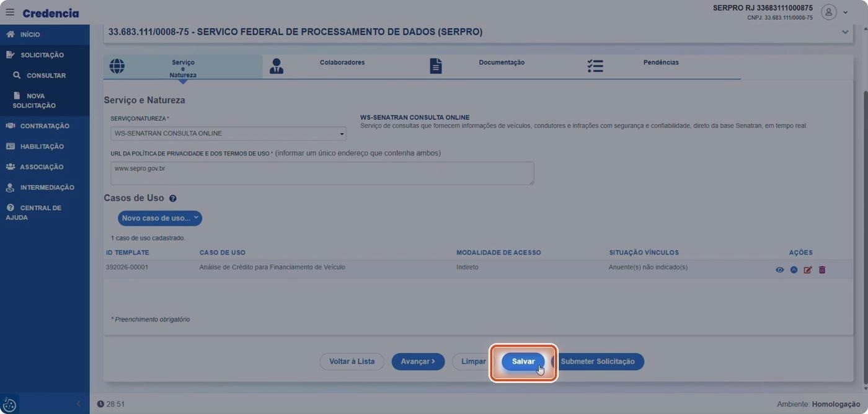868x414 pixels.
Task: Click the document icon beside Nova Solicitação
Action: (17, 96)
